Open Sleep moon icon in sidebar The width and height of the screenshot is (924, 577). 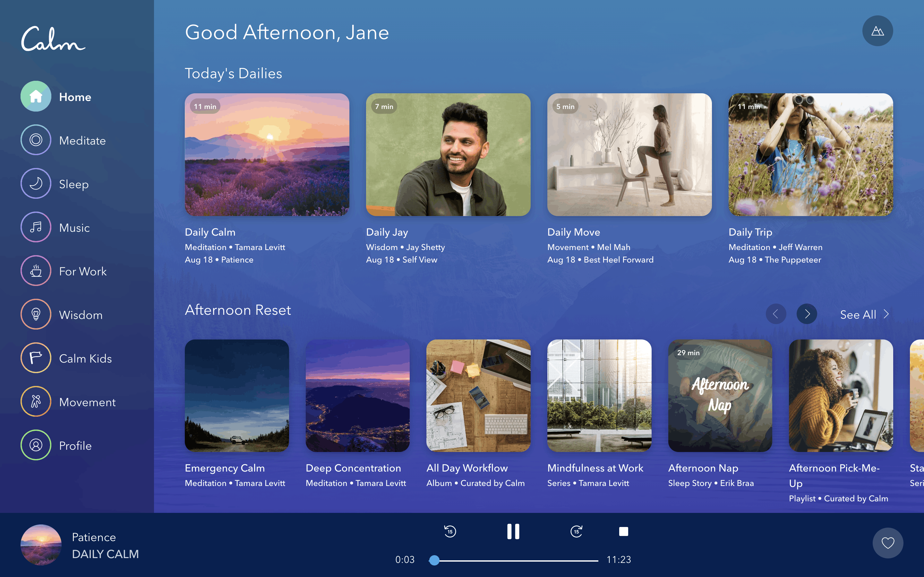(x=36, y=184)
